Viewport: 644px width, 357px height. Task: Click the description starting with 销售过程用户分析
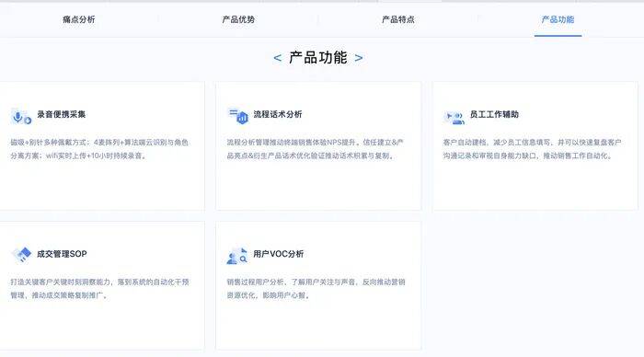[x=316, y=288]
